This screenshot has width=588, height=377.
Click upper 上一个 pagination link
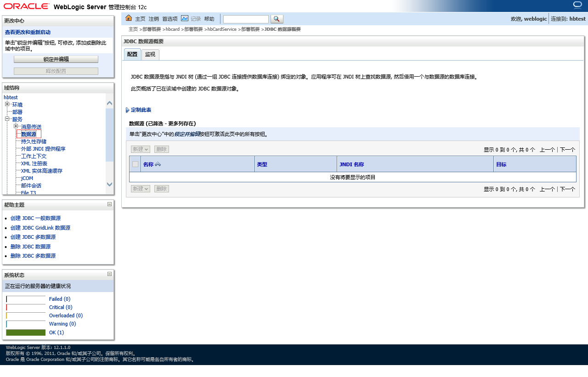click(547, 150)
